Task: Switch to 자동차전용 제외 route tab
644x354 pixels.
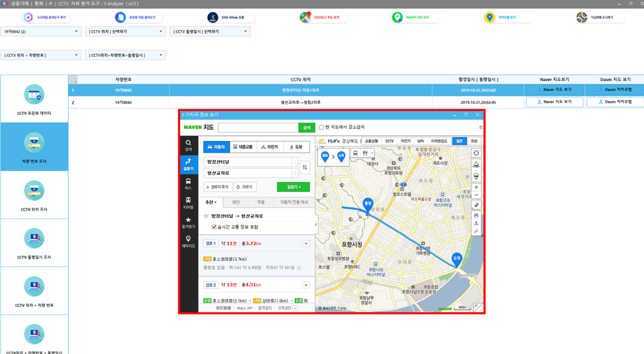Action: (293, 202)
